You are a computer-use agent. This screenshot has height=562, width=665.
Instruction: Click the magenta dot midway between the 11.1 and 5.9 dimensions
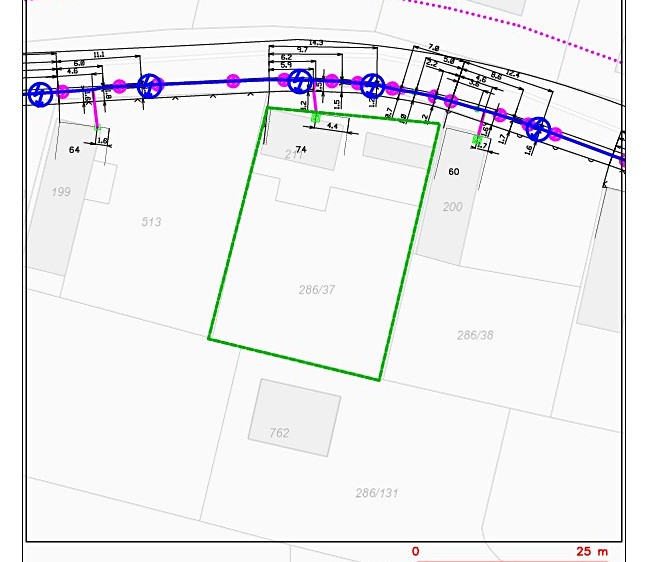(233, 81)
